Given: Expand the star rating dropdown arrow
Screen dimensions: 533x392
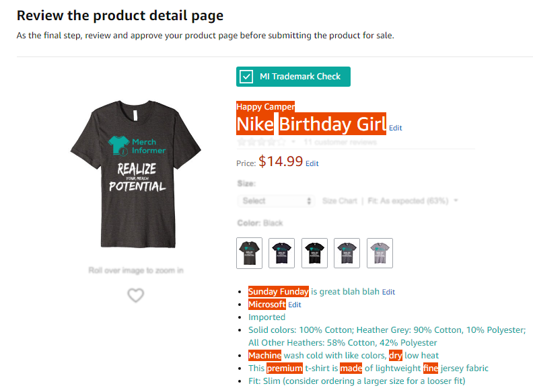Looking at the screenshot, I should [x=293, y=142].
